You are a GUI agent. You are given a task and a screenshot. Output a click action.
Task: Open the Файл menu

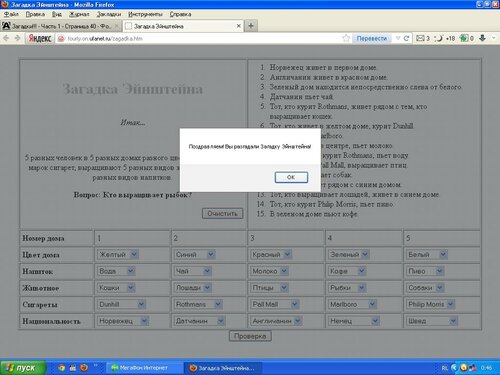pos(11,14)
